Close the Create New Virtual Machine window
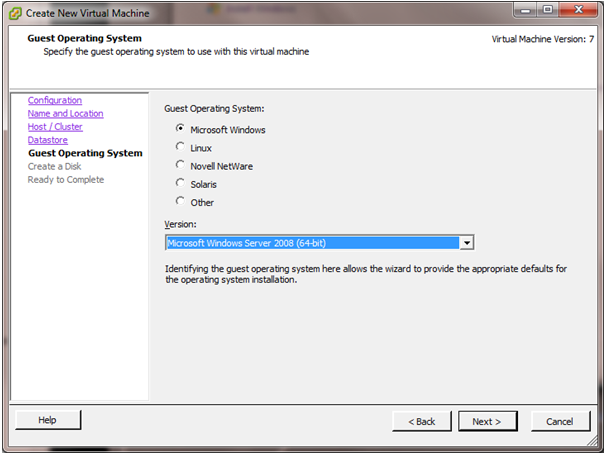604x454 pixels. pyautogui.click(x=578, y=10)
